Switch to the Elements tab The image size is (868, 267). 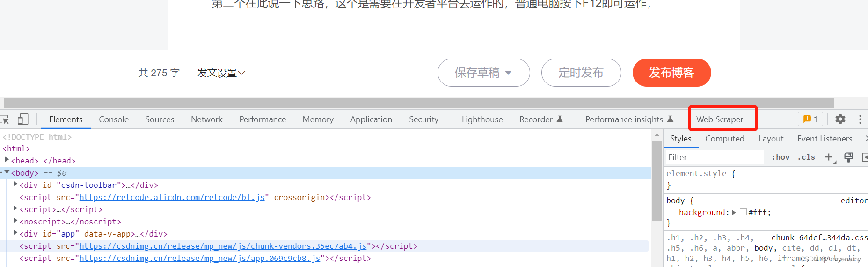66,119
